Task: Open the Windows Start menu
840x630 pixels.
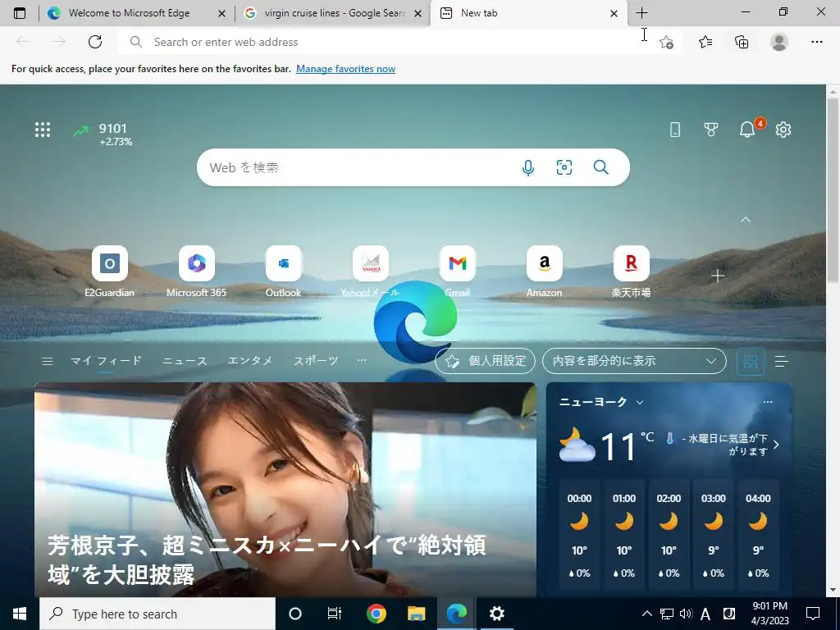Action: pyautogui.click(x=20, y=614)
